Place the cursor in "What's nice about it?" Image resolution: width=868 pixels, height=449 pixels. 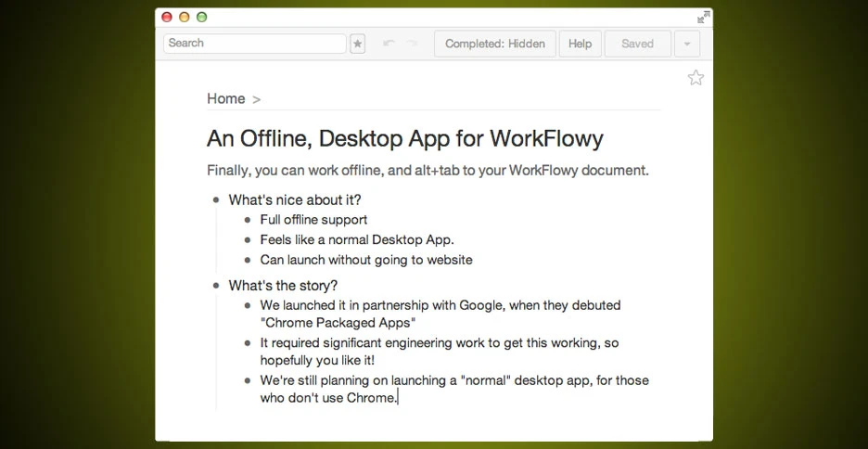295,199
